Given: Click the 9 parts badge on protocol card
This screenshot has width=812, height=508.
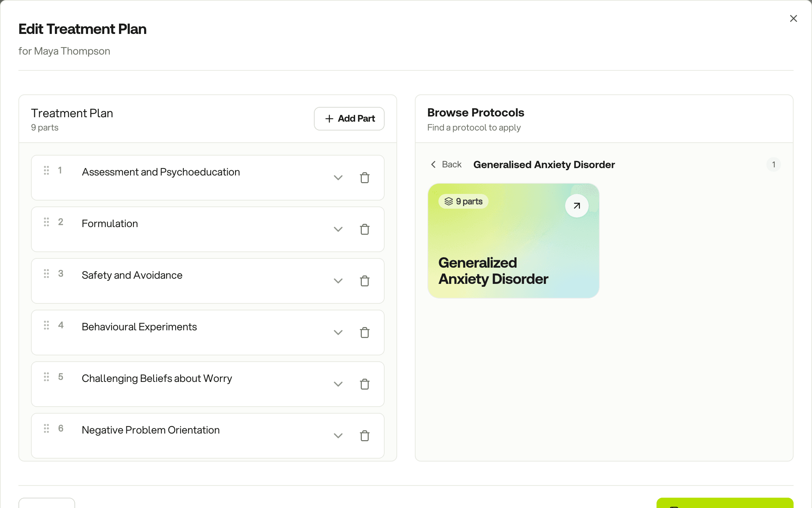Looking at the screenshot, I should [463, 201].
